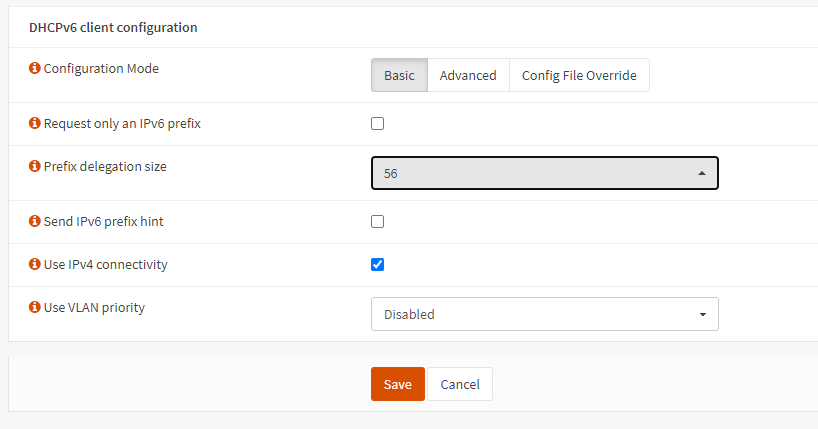The height and width of the screenshot is (429, 818).
Task: Select the Basic configuration mode
Action: point(400,76)
